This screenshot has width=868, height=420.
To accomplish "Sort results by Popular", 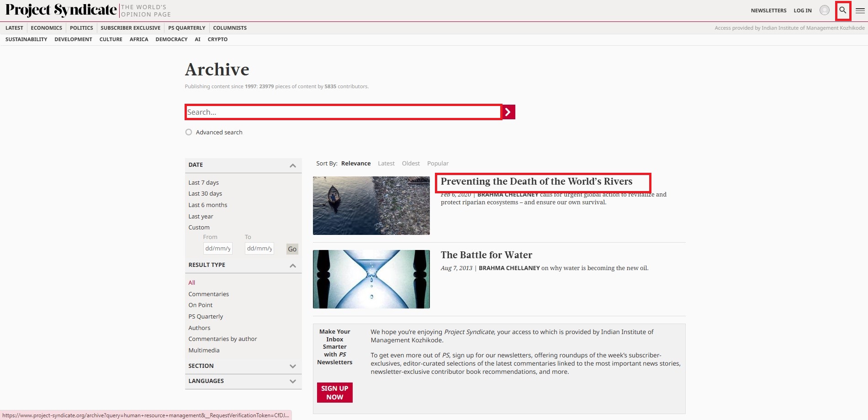I will point(438,164).
